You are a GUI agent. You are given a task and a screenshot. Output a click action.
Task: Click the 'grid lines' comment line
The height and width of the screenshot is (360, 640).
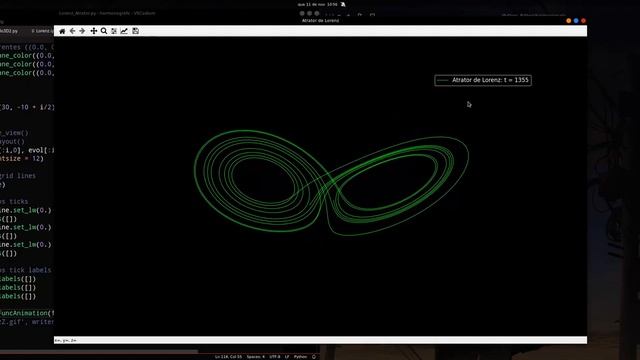click(18, 176)
